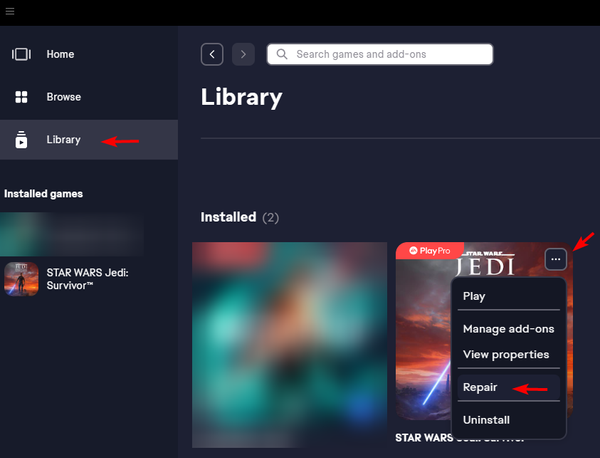
Task: Click the Library icon in sidebar
Action: [x=21, y=140]
